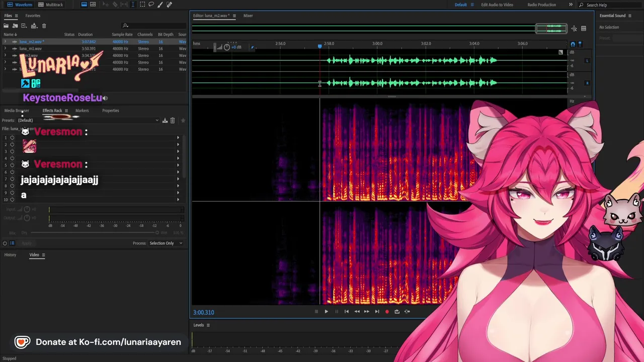Viewport: 644px width, 362px height.
Task: Click the Import File icon in Files panel
Action: (x=15, y=26)
